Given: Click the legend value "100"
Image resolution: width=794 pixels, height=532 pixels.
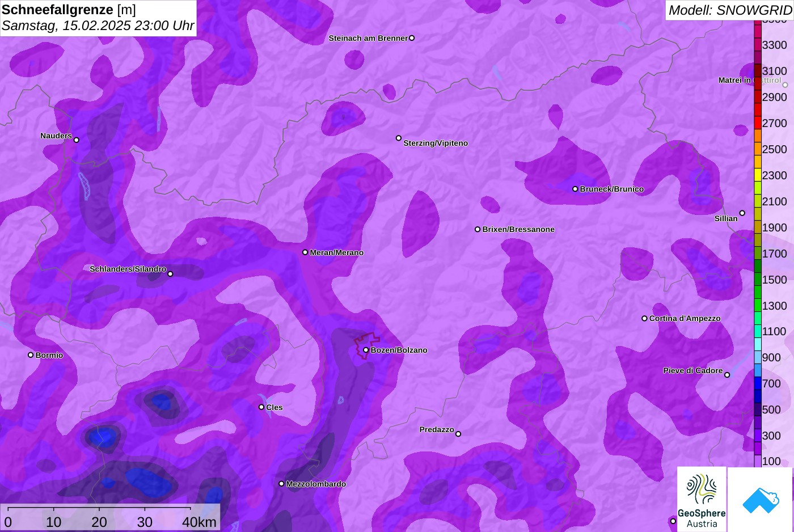Looking at the screenshot, I should point(771,461).
